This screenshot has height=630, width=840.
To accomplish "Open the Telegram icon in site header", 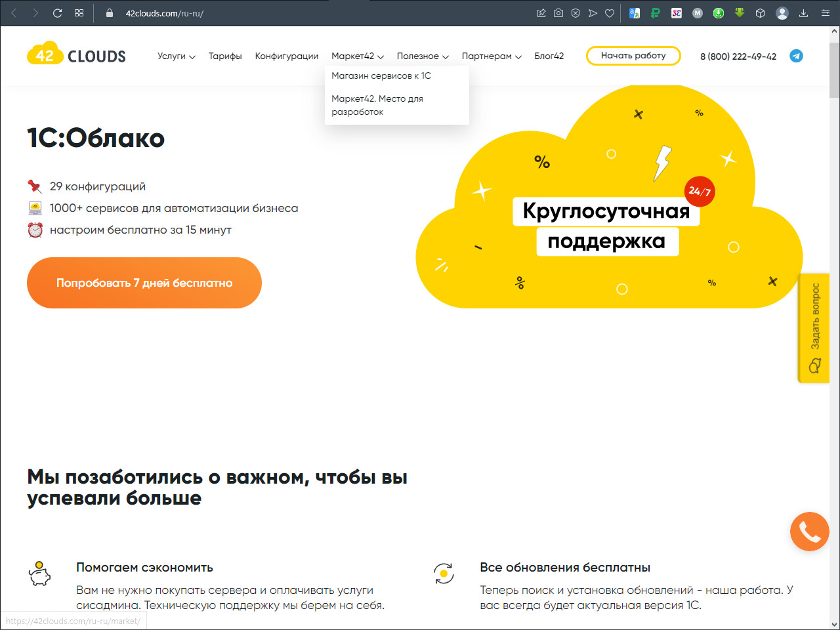I will (796, 56).
